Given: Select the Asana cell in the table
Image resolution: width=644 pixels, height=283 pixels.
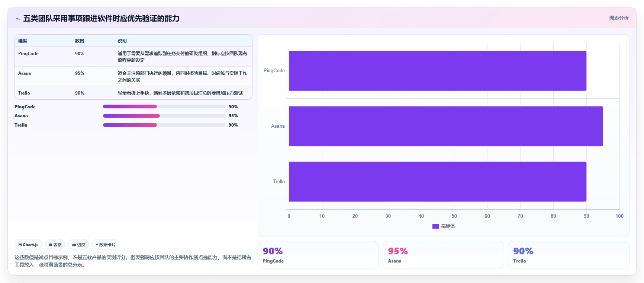Looking at the screenshot, I should coord(25,73).
